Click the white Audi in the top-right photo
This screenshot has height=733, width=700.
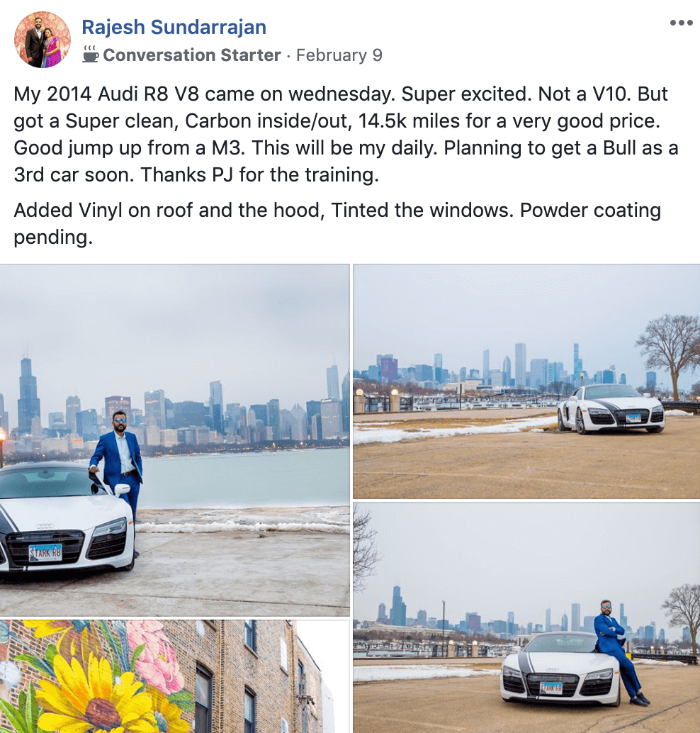click(x=611, y=409)
